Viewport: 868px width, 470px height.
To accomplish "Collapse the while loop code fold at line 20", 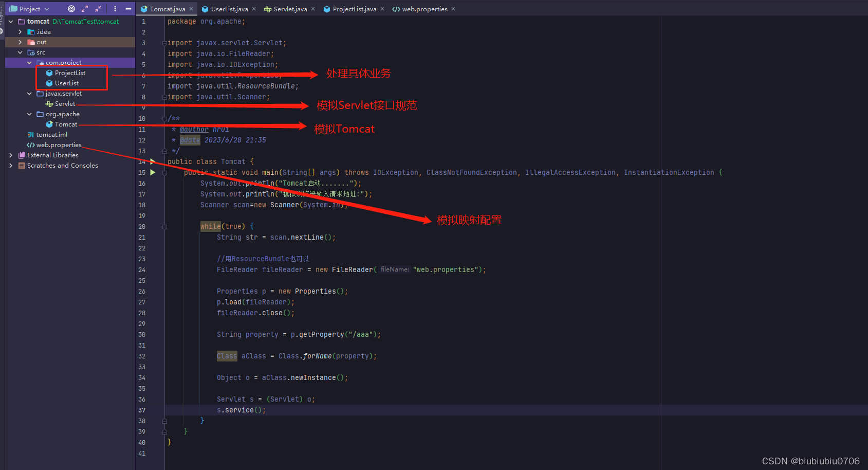I will [164, 226].
